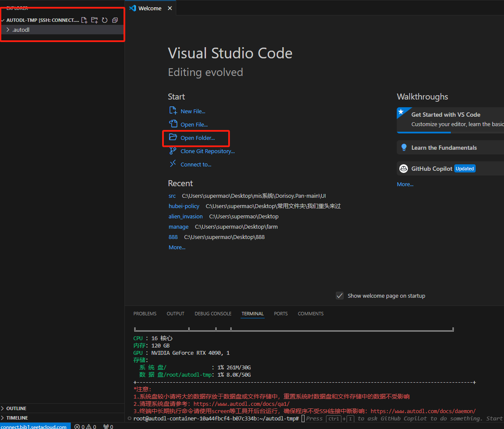Open the hubei-policy recent project
Viewport: 504px width, 429px height.
(184, 206)
